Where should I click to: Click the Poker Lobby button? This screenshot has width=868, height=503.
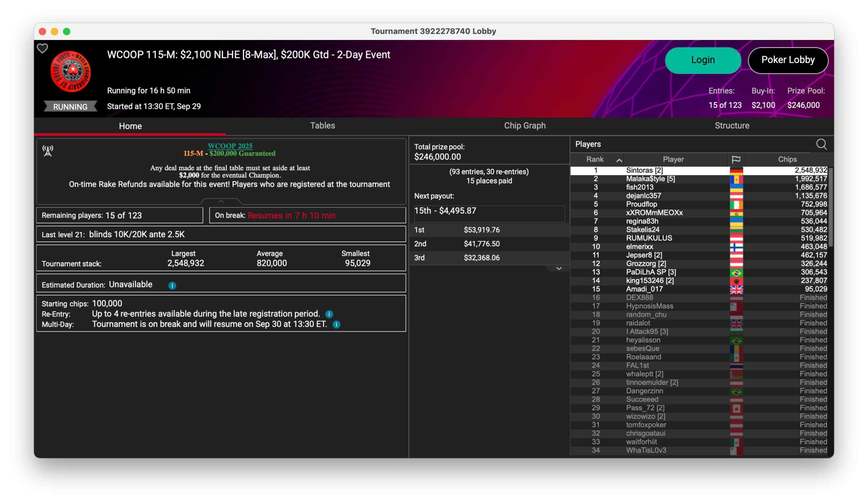pyautogui.click(x=788, y=60)
